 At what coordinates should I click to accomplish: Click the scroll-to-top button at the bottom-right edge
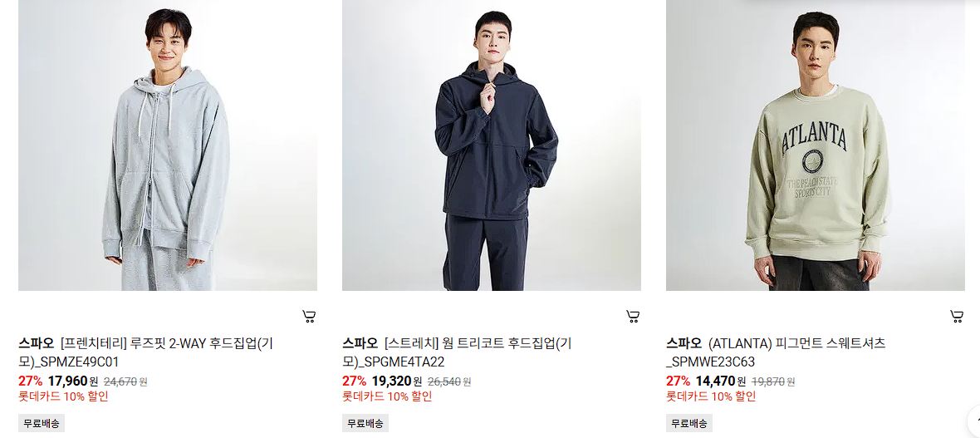point(975,420)
